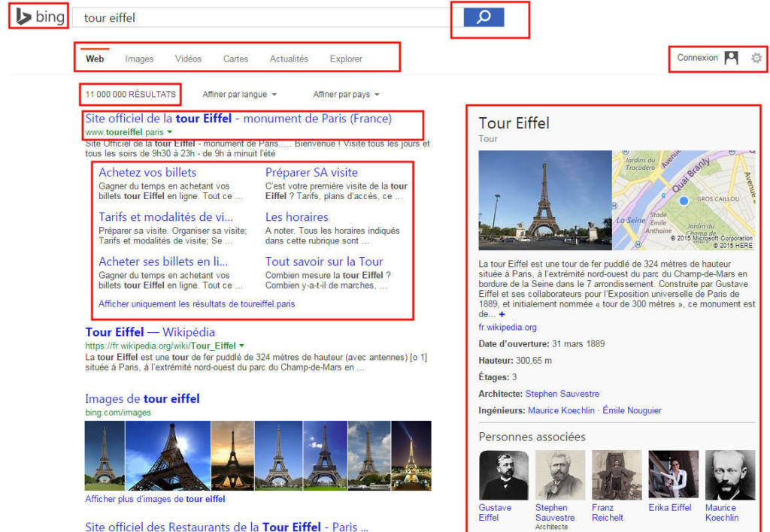Click the 11 000 000 RÉSULTATS count text
Image resolution: width=770 pixels, height=532 pixels.
[131, 94]
